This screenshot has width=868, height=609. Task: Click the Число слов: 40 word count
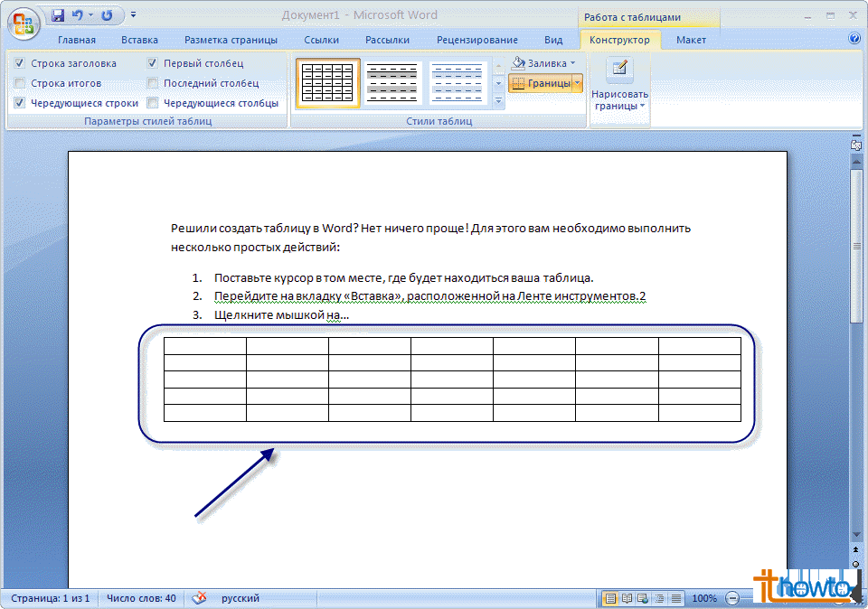click(141, 598)
